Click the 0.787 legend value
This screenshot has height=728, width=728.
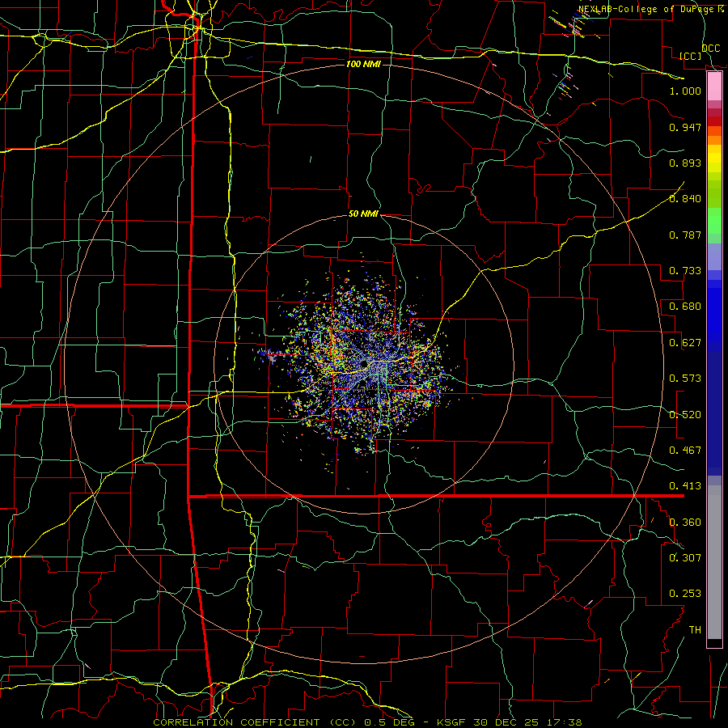point(685,235)
